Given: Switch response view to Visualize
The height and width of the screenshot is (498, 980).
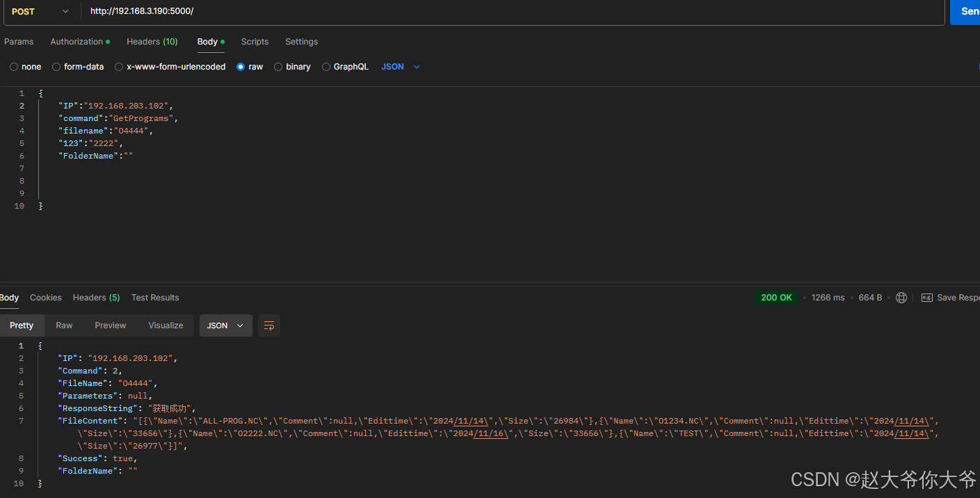Looking at the screenshot, I should 166,326.
